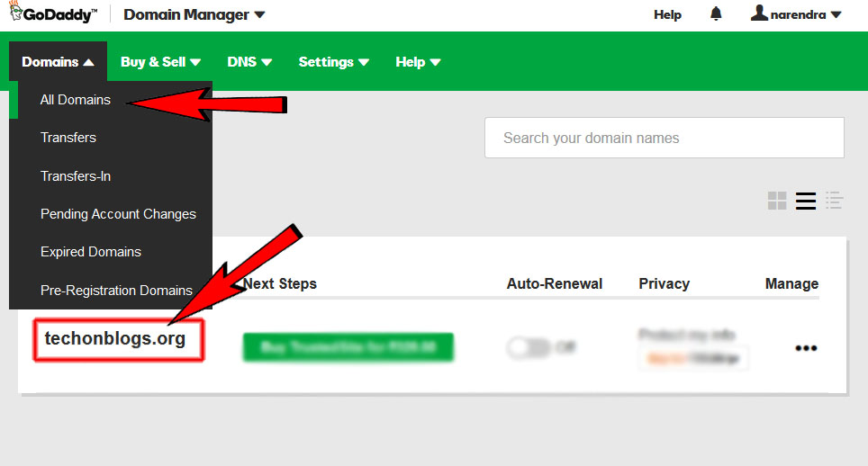
Task: Switch to grid card view
Action: pyautogui.click(x=777, y=200)
